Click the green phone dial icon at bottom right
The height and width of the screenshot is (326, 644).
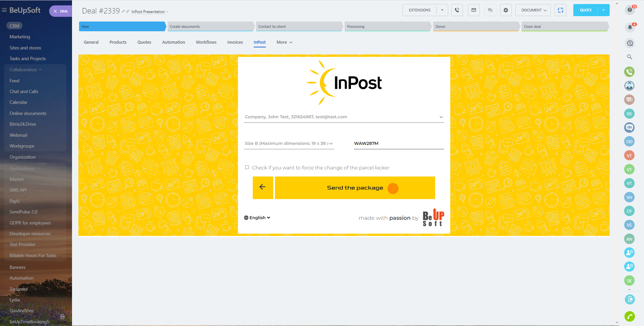pyautogui.click(x=630, y=316)
